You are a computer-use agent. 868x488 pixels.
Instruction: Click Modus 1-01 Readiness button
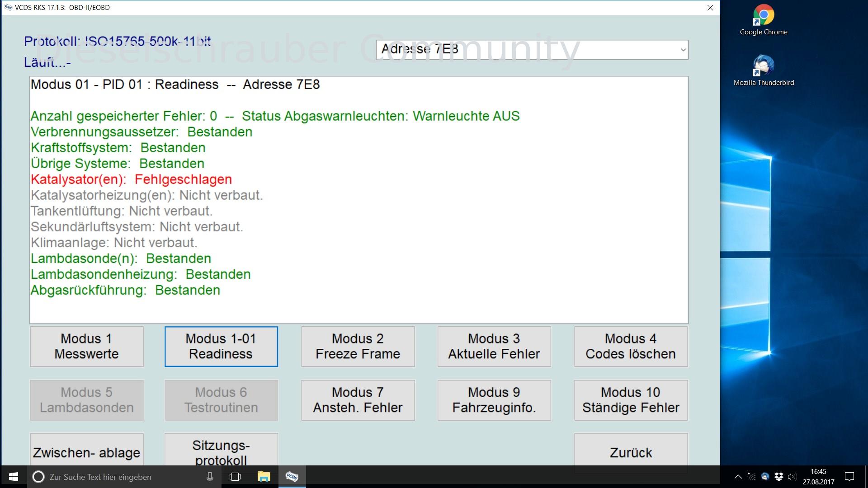(x=221, y=346)
